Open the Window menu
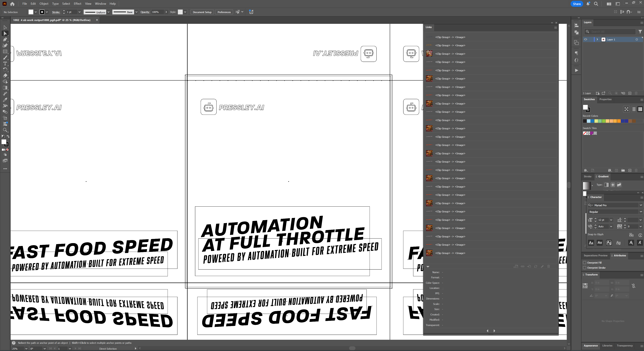Viewport: 644px width, 351px height. point(100,4)
